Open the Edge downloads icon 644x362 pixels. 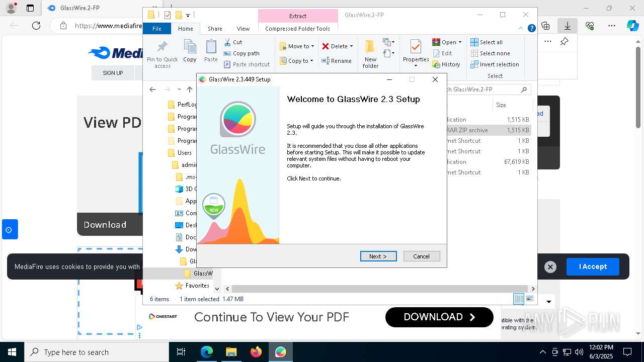(567, 26)
